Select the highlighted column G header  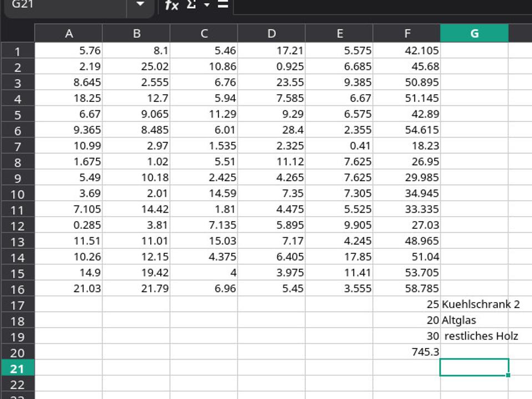click(474, 33)
